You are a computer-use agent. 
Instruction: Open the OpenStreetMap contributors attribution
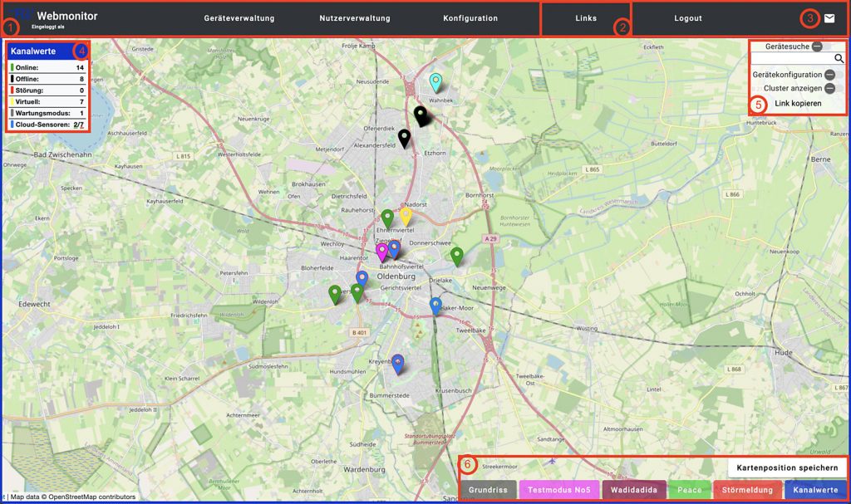(91, 497)
